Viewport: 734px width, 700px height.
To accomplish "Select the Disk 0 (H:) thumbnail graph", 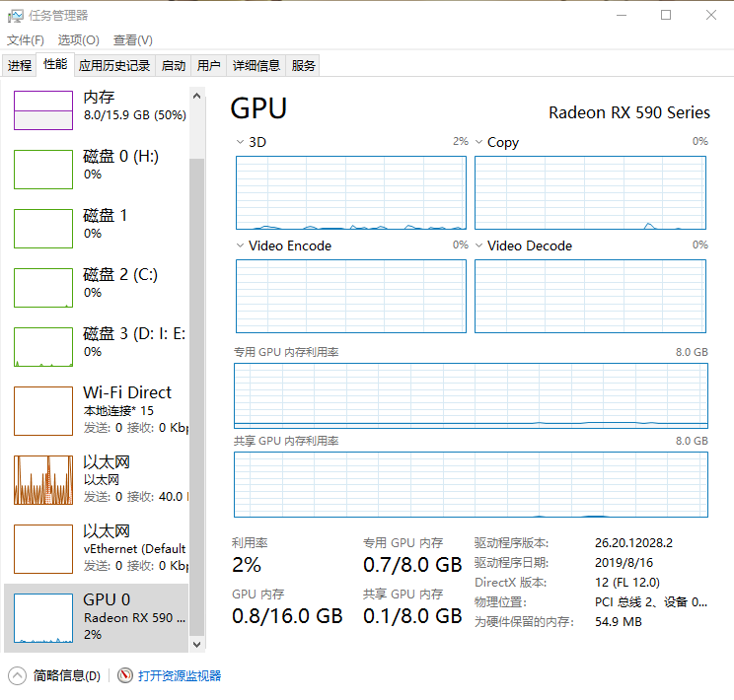I will 43,170.
